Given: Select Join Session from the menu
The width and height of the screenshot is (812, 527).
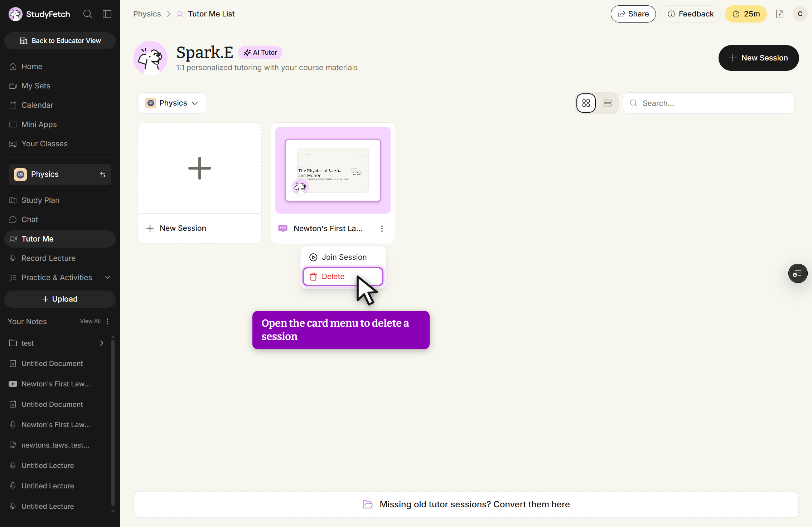Looking at the screenshot, I should click(343, 257).
